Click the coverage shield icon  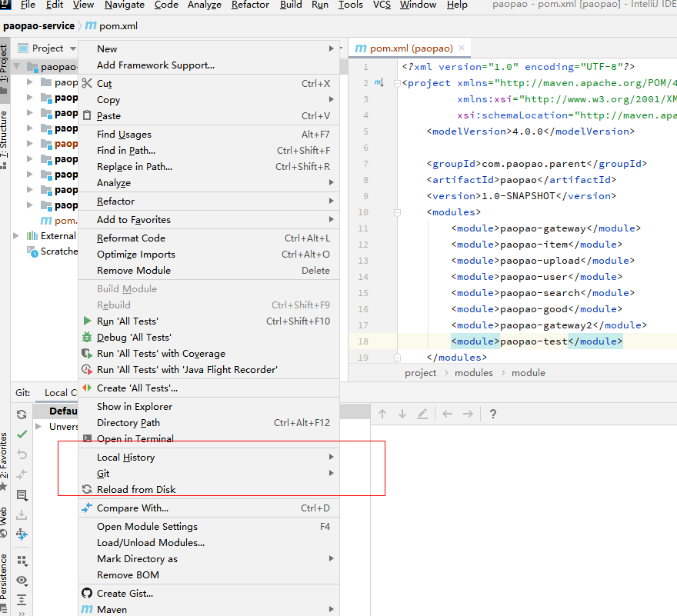coord(87,354)
